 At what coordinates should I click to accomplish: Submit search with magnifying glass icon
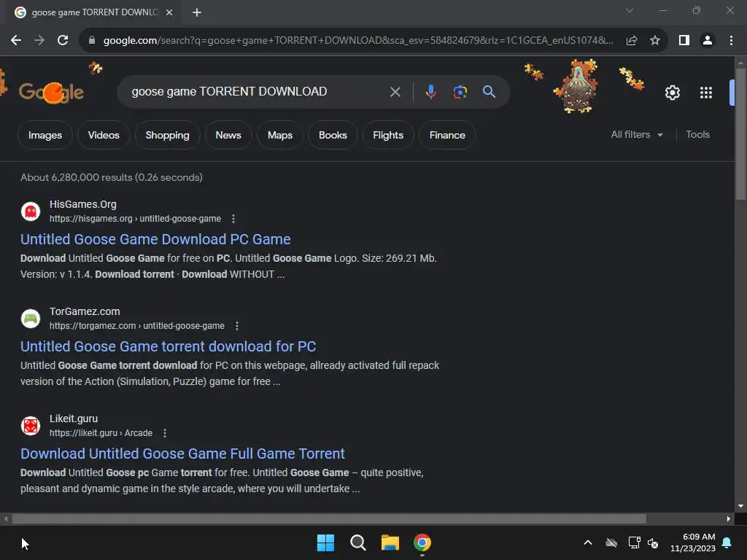pos(489,91)
